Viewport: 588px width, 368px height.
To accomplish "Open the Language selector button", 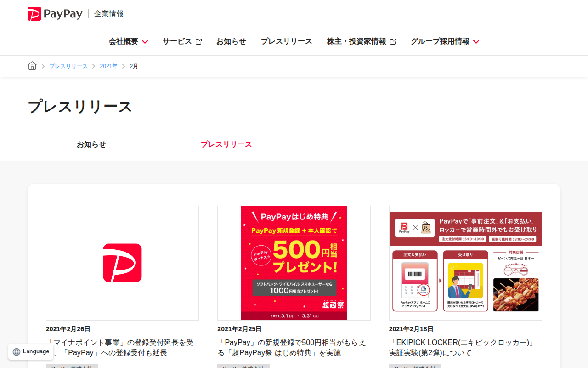I will 31,352.
